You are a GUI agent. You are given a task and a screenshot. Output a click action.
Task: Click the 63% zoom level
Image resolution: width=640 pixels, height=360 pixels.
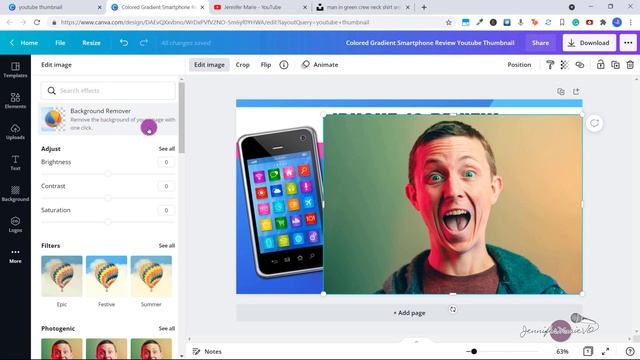pos(562,351)
